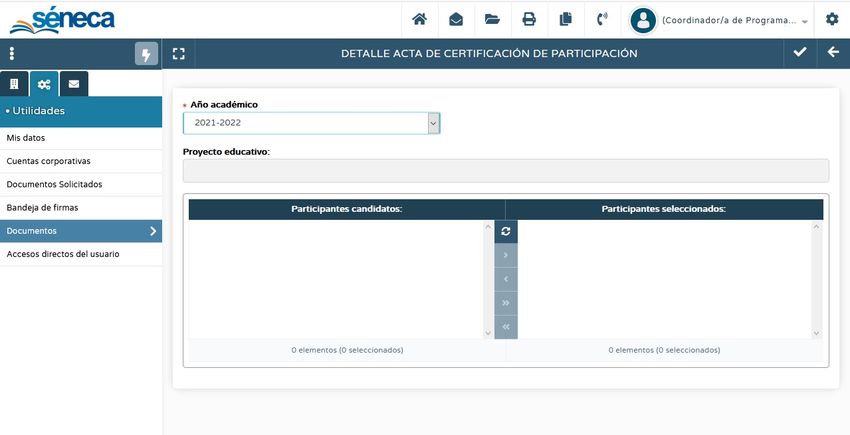
Task: Click the printer icon
Action: coord(529,19)
